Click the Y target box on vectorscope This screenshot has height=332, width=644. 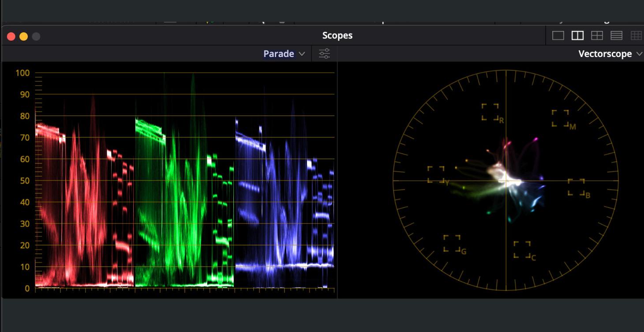click(x=436, y=174)
